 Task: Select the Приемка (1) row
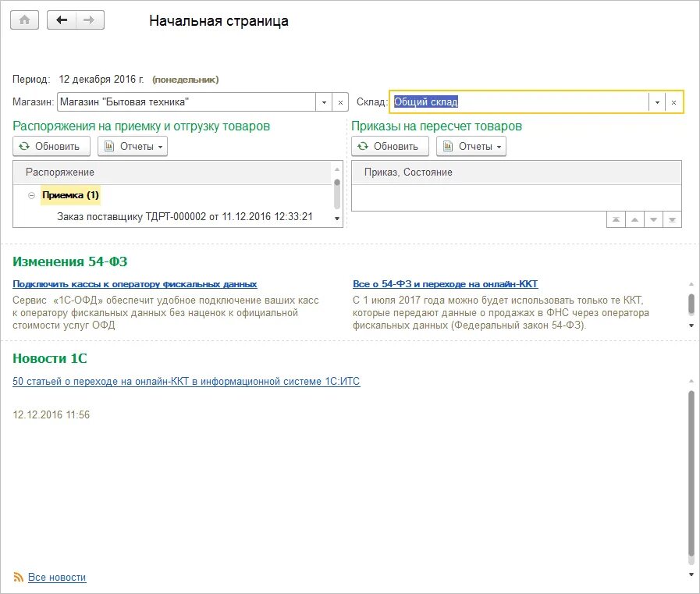click(x=70, y=195)
